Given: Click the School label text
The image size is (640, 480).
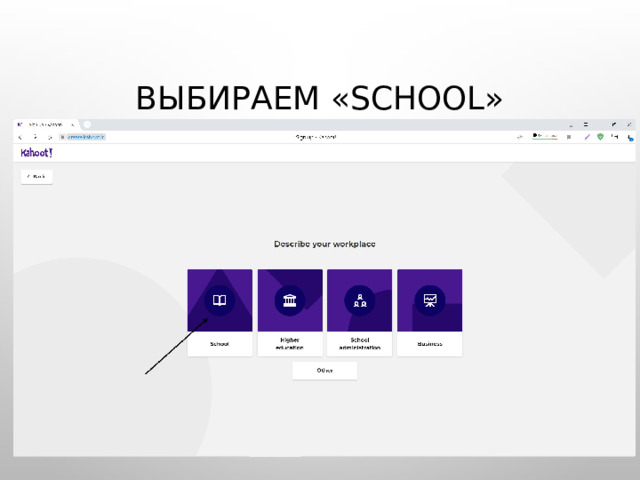Looking at the screenshot, I should tap(220, 344).
